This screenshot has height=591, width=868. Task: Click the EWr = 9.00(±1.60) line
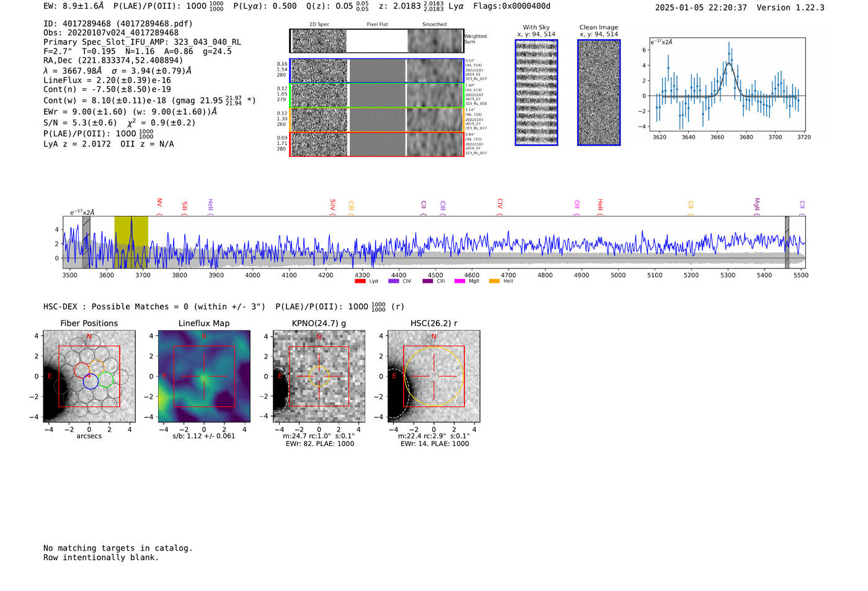pos(130,112)
